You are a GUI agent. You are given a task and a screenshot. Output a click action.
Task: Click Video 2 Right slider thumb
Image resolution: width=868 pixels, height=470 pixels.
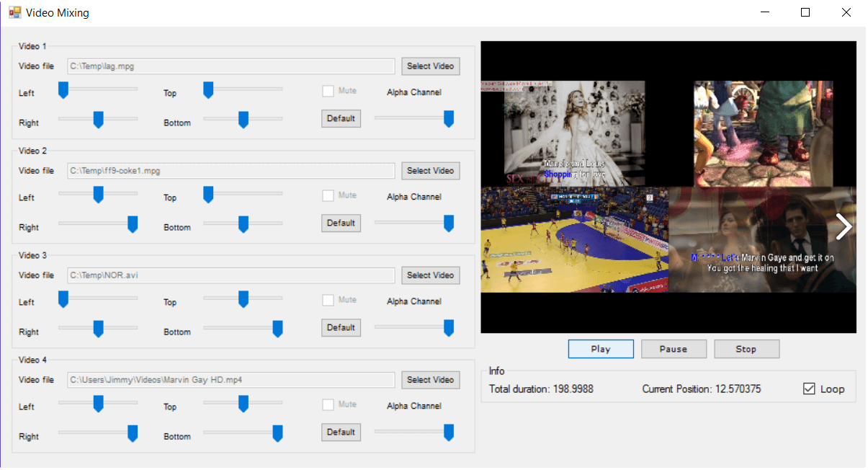click(133, 224)
